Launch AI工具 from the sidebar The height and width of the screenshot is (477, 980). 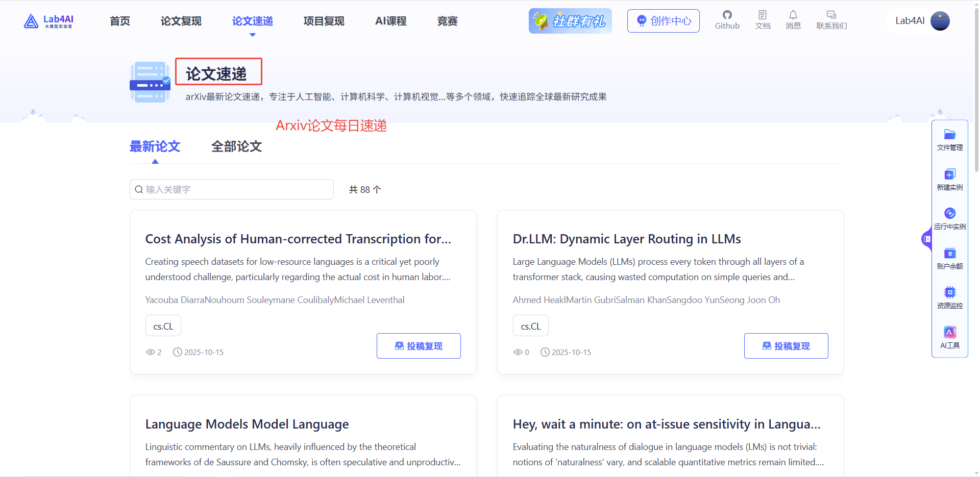tap(949, 336)
